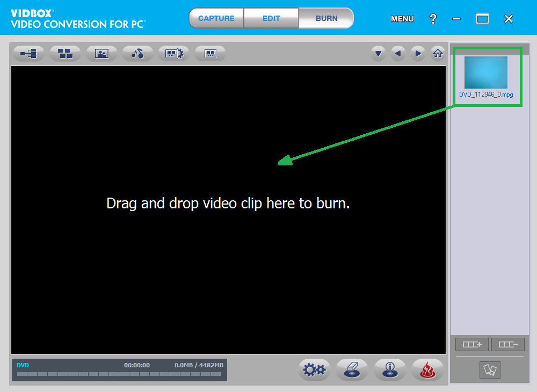This screenshot has width=537, height=392.
Task: Erase disc using the eraser icon
Action: click(x=352, y=369)
